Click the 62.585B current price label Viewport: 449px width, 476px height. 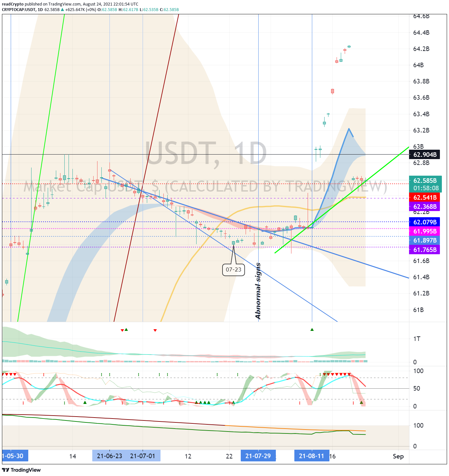click(425, 181)
